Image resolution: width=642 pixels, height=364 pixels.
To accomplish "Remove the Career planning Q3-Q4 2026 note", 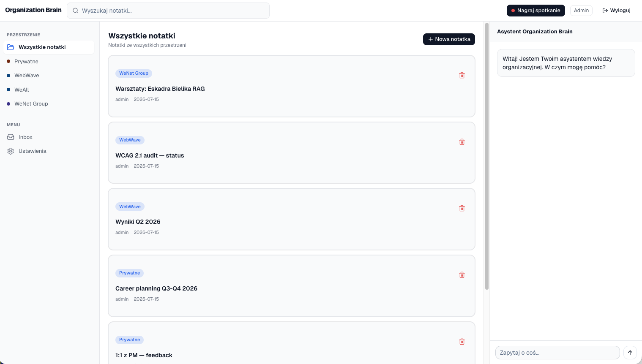I will [x=462, y=275].
